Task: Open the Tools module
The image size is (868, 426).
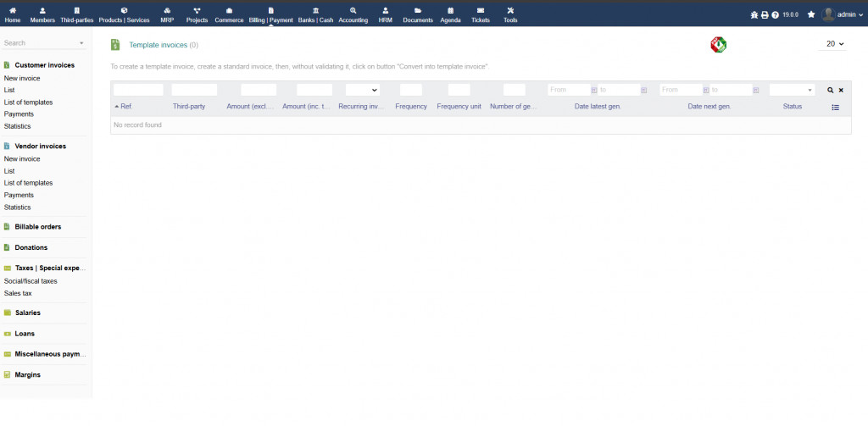Action: click(510, 15)
